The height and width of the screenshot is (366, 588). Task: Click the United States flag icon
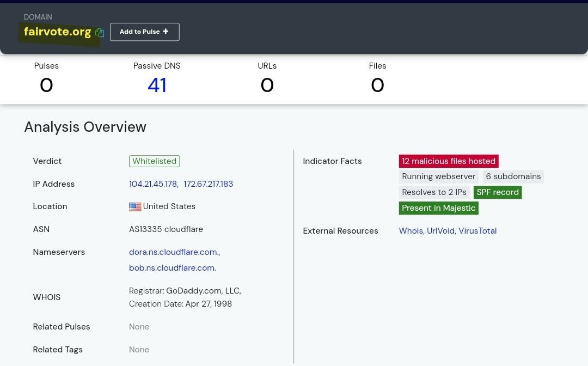135,207
